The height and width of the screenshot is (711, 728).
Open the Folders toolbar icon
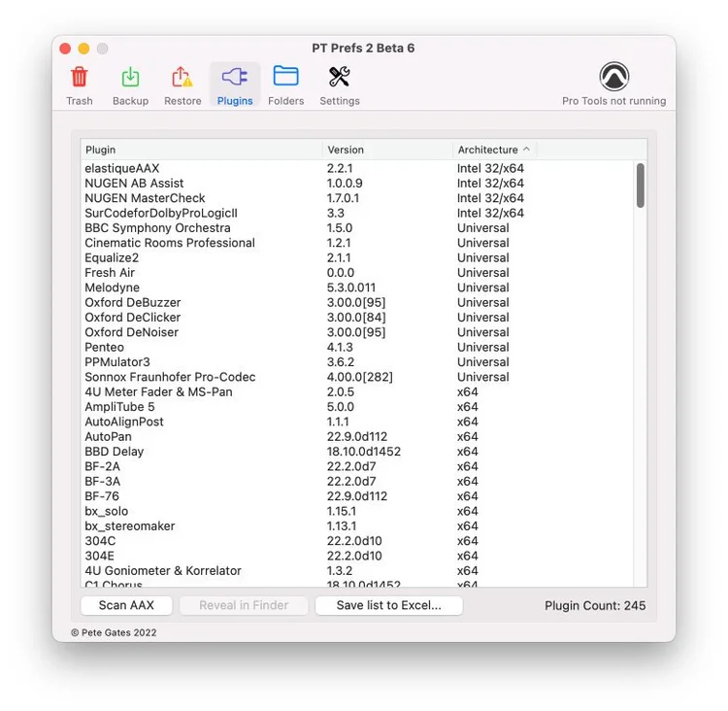tap(285, 76)
